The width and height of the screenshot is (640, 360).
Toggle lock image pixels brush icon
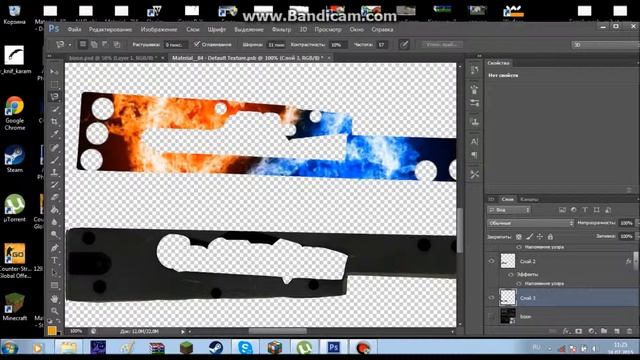[x=529, y=236]
